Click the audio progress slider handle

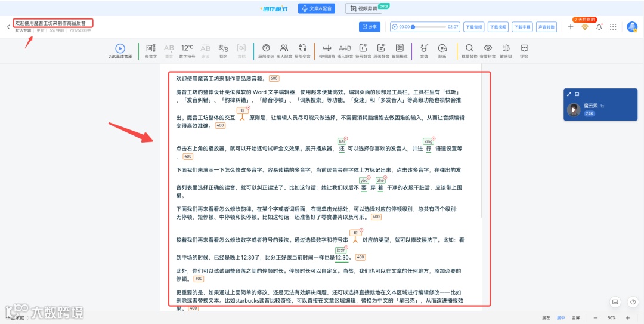(x=413, y=27)
